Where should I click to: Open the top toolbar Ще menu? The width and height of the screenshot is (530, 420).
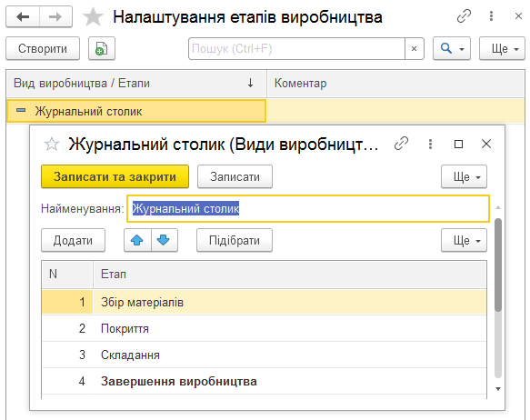pyautogui.click(x=502, y=49)
